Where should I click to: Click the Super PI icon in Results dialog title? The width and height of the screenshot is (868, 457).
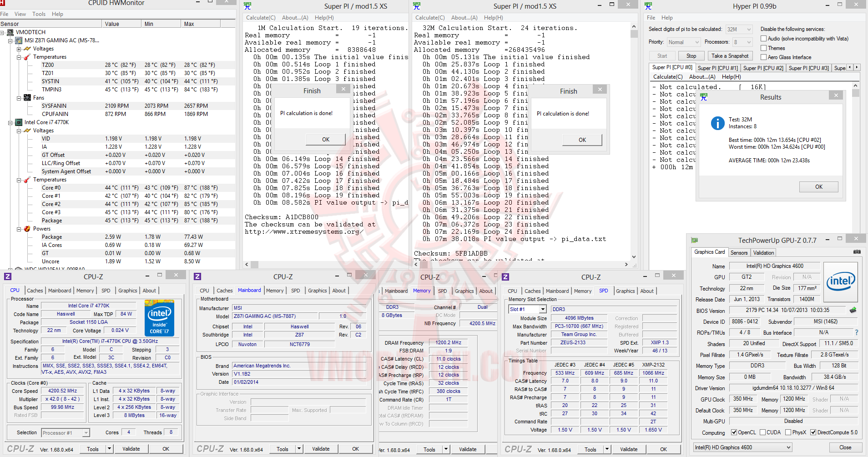[x=704, y=97]
